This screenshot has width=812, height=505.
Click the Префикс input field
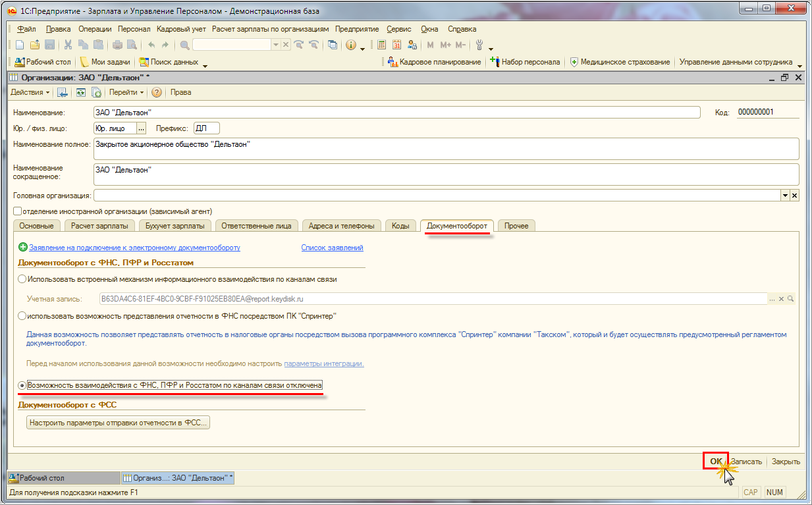coord(207,128)
